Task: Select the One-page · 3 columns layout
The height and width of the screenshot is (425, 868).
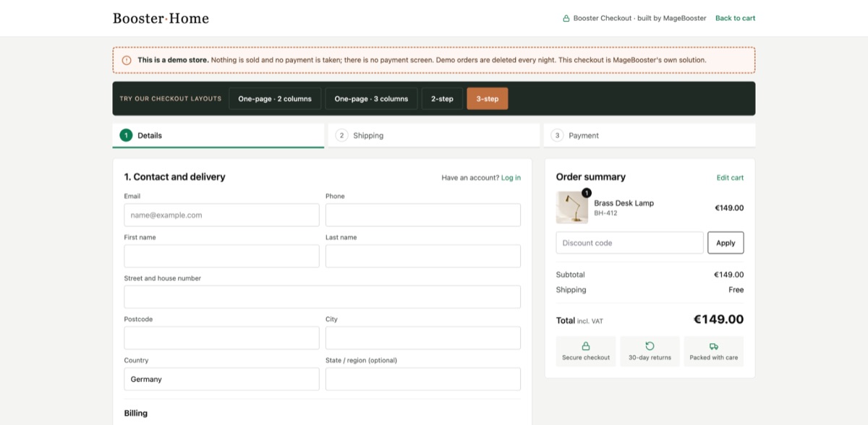Action: click(371, 98)
